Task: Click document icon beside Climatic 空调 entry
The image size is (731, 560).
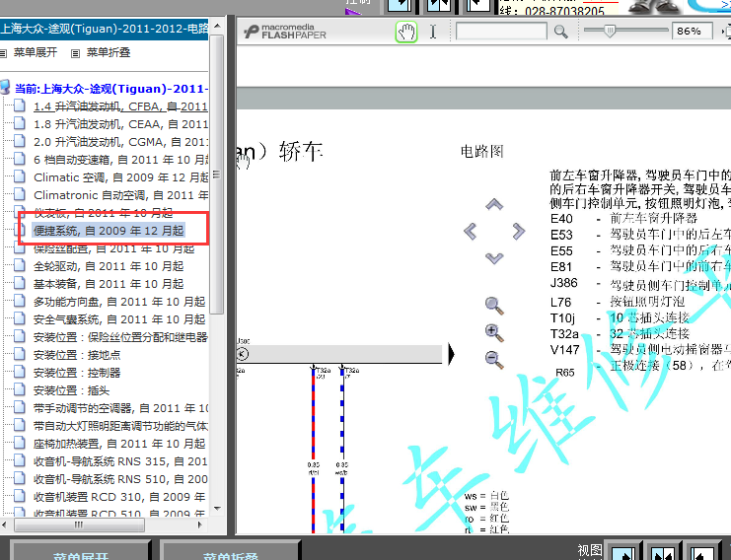Action: (x=20, y=177)
